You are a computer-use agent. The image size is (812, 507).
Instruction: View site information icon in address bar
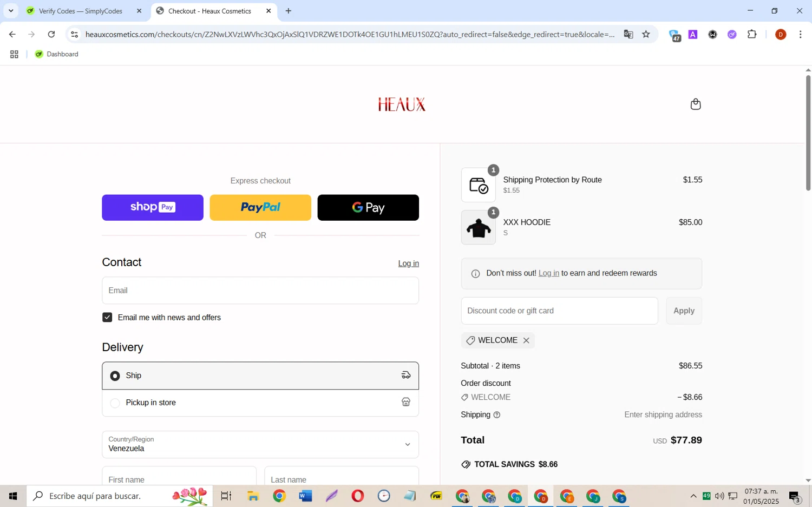pos(75,35)
